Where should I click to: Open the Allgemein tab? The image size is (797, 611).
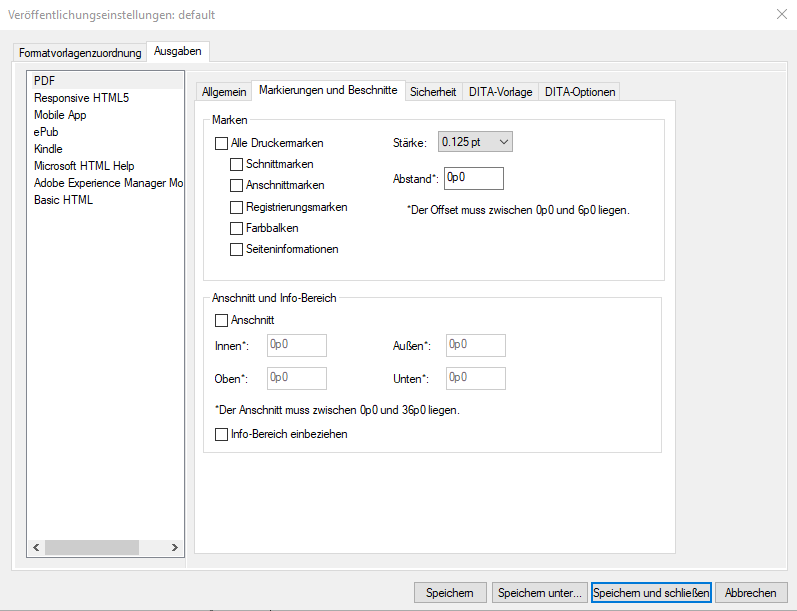point(224,92)
